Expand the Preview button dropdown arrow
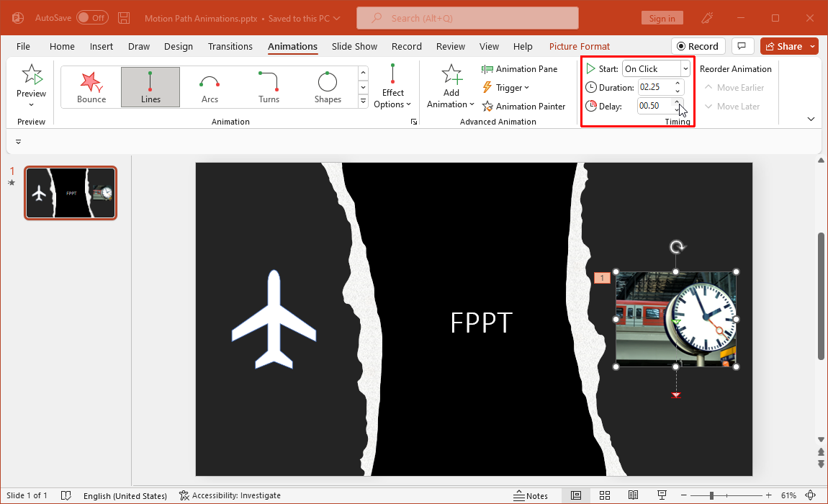 [31, 104]
